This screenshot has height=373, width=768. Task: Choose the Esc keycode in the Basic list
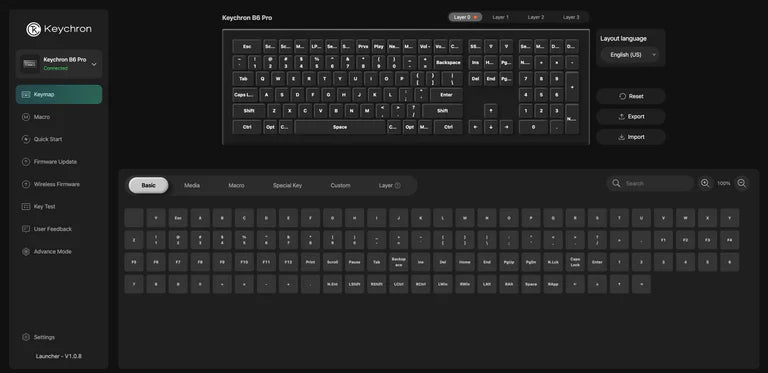178,218
